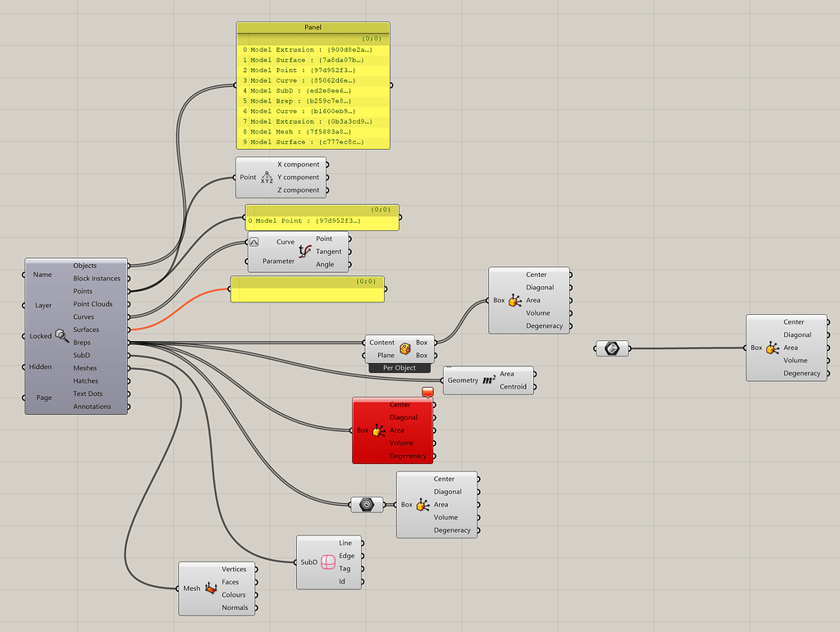Click the relay hexagon feeding the lower Box Properties component

coord(366,504)
